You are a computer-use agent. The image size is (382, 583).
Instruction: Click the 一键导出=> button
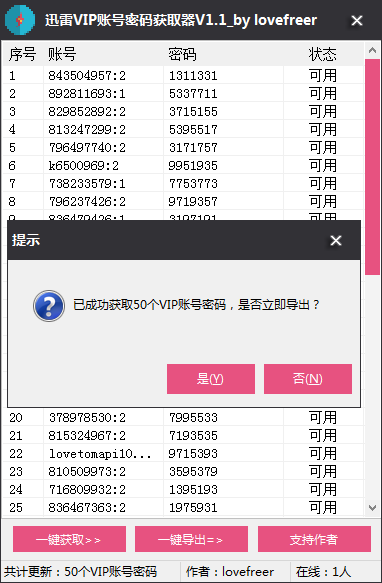[x=191, y=539]
